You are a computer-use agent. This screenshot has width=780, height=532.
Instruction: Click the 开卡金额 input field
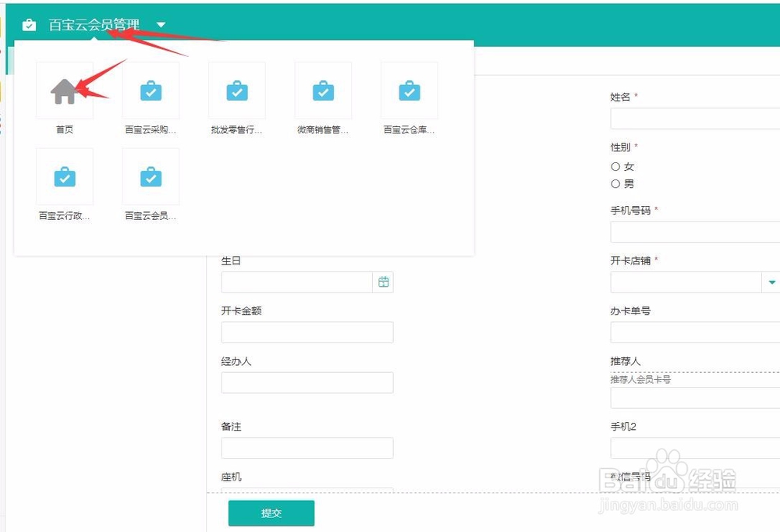(x=307, y=332)
